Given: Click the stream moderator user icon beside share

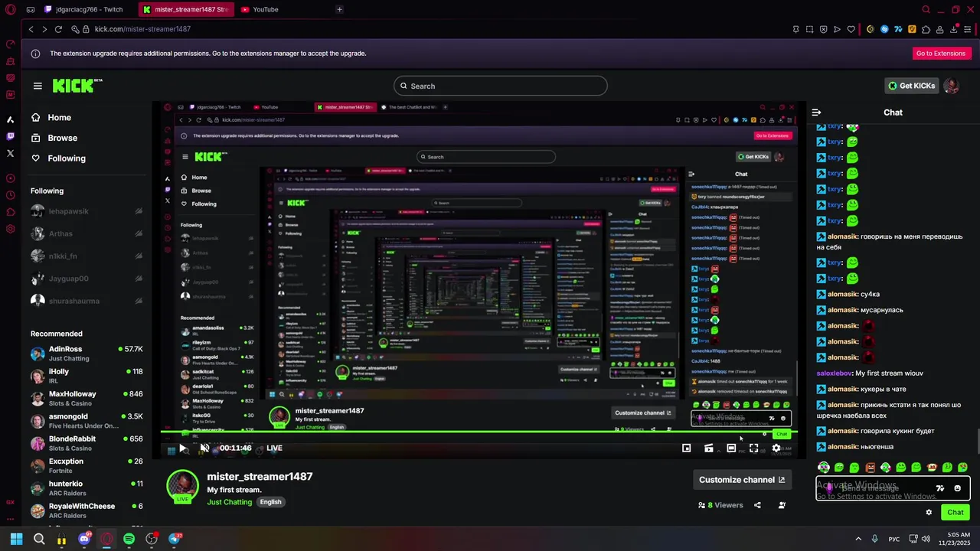Looking at the screenshot, I should tap(782, 505).
